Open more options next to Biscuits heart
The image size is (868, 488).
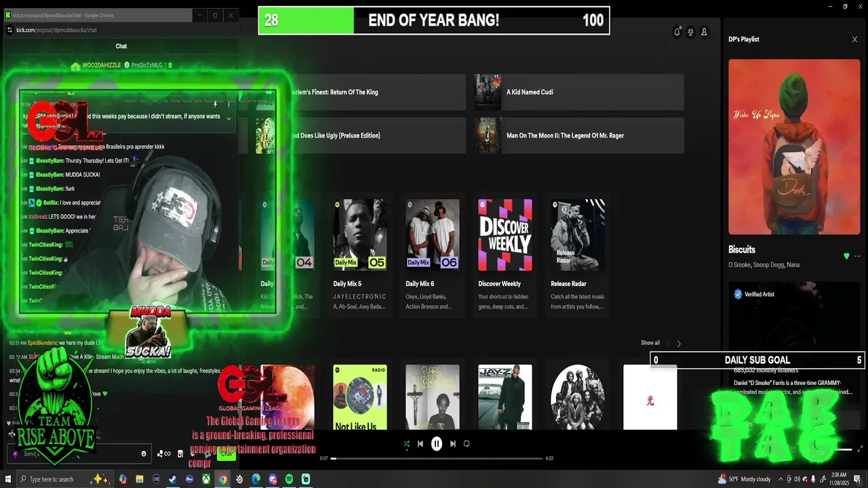coord(857,256)
